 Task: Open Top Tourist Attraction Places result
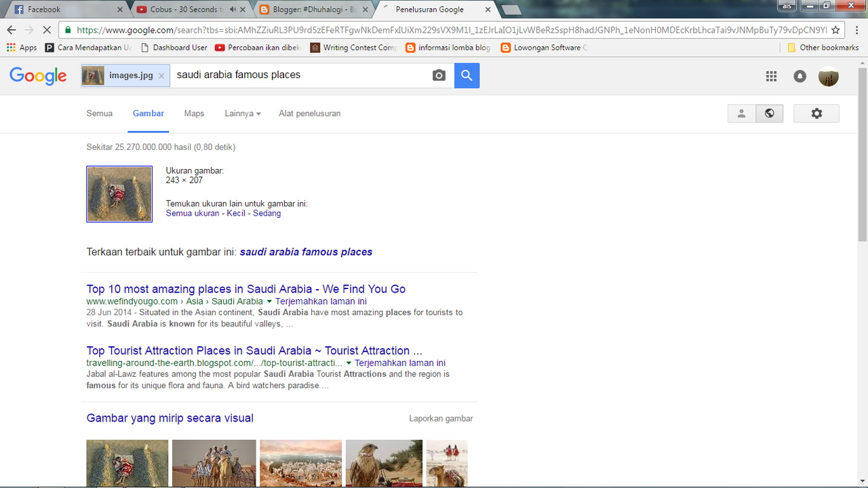pyautogui.click(x=254, y=350)
